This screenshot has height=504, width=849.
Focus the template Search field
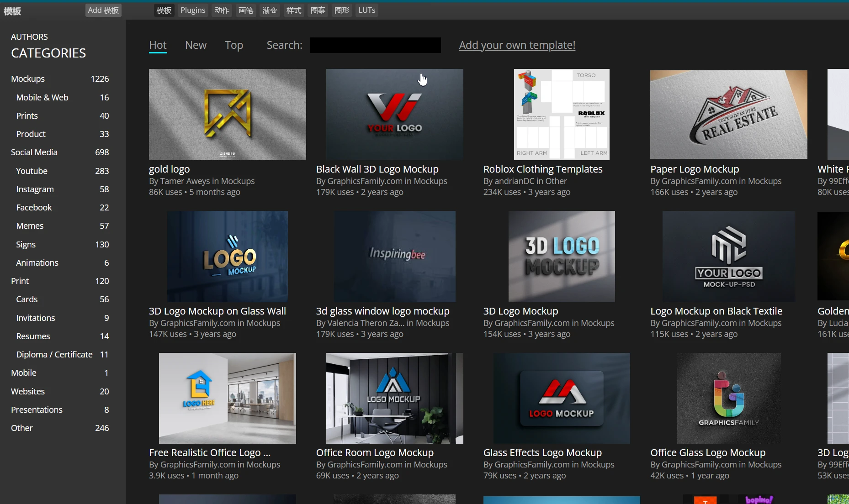tap(376, 45)
